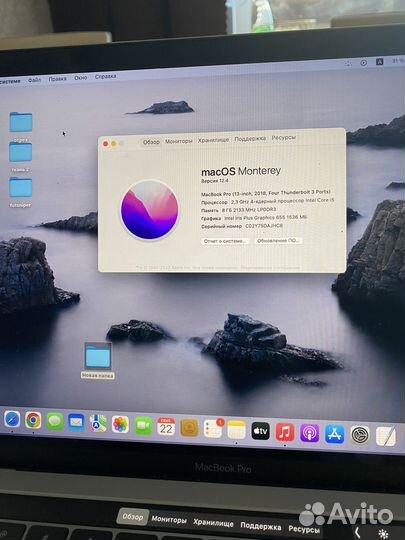
Task: Launch FaceTime from the Dock
Action: [143, 426]
